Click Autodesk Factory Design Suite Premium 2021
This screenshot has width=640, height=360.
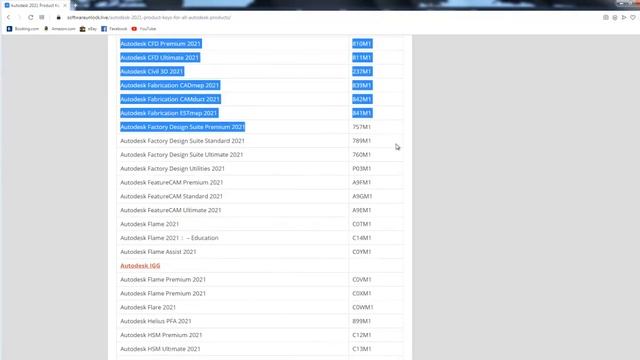pos(182,127)
